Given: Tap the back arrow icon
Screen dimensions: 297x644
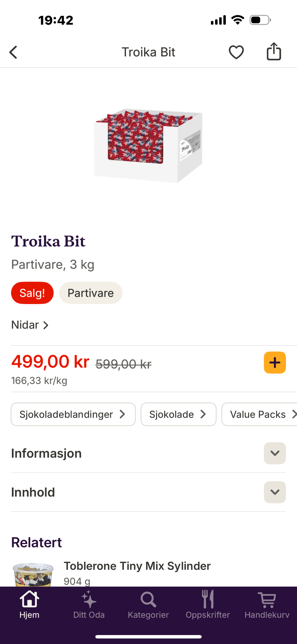Looking at the screenshot, I should click(13, 52).
